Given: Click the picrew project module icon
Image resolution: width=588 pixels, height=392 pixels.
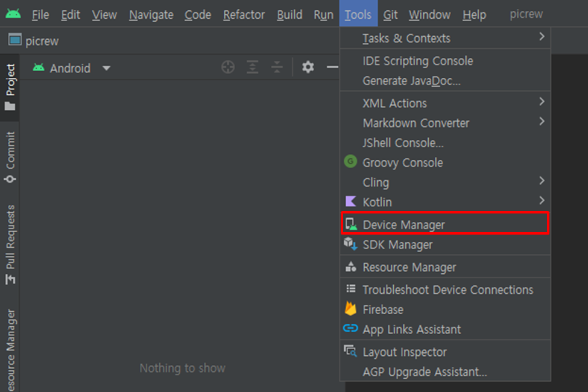Looking at the screenshot, I should tap(15, 39).
